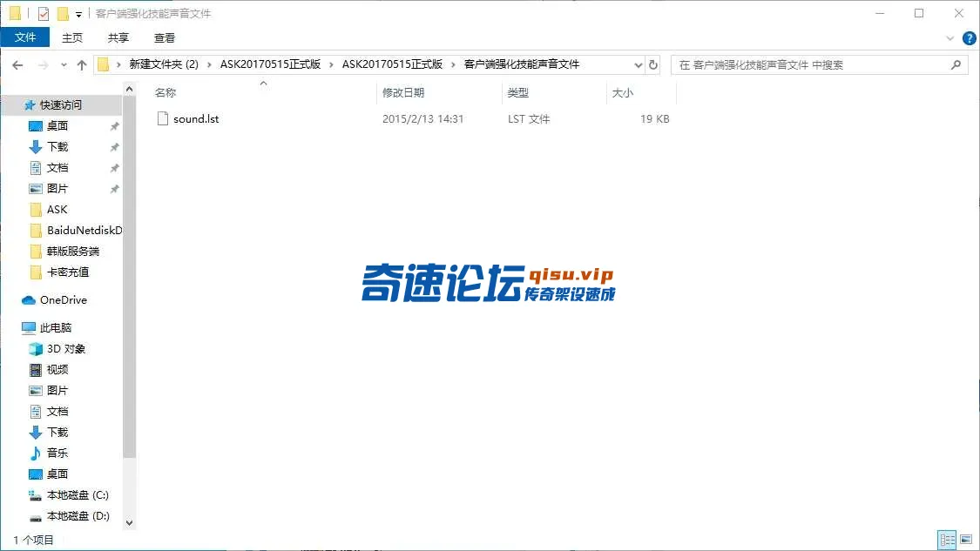Open the Customize Quick Access Toolbar dropdown

tap(78, 14)
